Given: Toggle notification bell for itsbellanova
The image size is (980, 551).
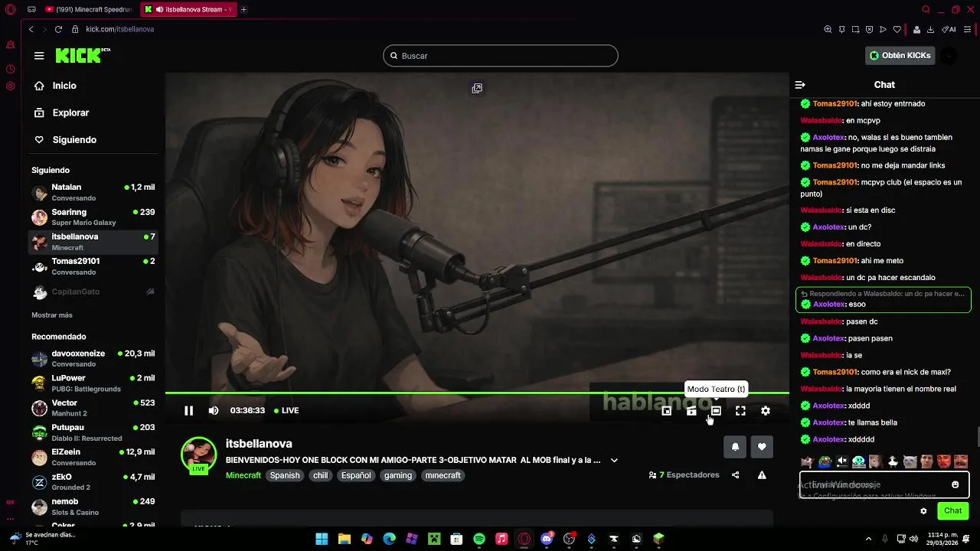Looking at the screenshot, I should (735, 447).
